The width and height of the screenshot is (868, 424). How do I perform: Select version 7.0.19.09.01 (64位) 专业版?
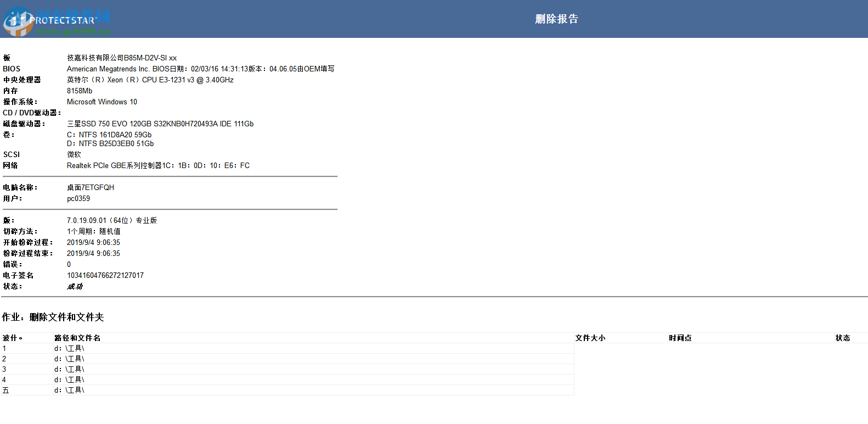pyautogui.click(x=112, y=220)
